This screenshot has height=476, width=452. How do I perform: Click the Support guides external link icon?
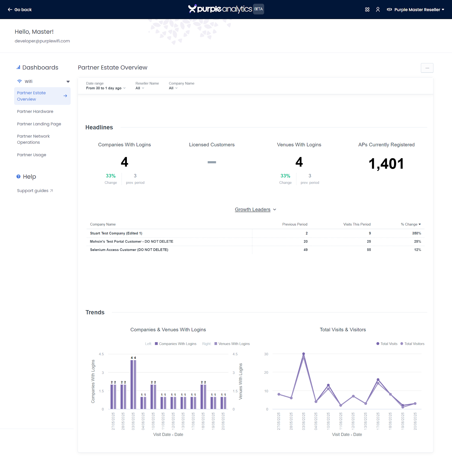point(51,191)
